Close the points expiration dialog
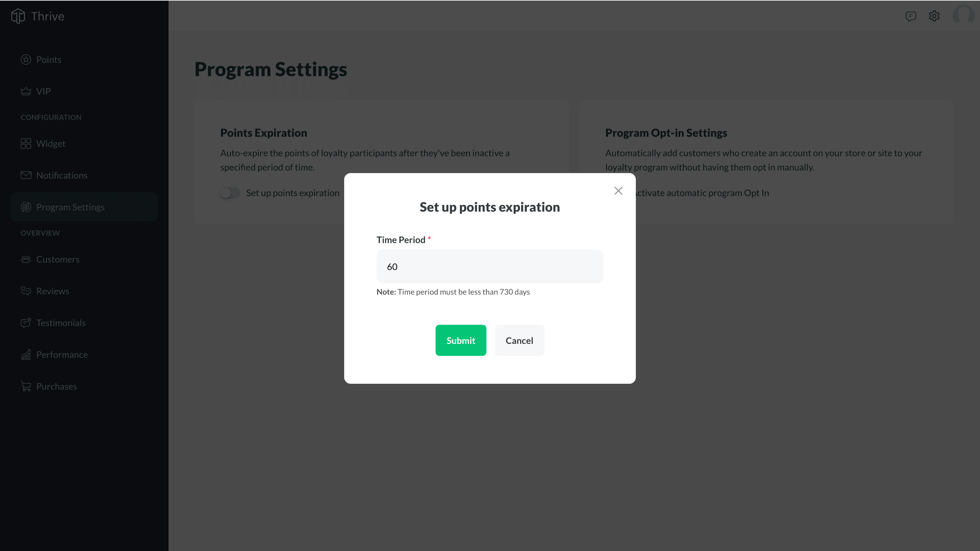The width and height of the screenshot is (980, 551). click(618, 191)
